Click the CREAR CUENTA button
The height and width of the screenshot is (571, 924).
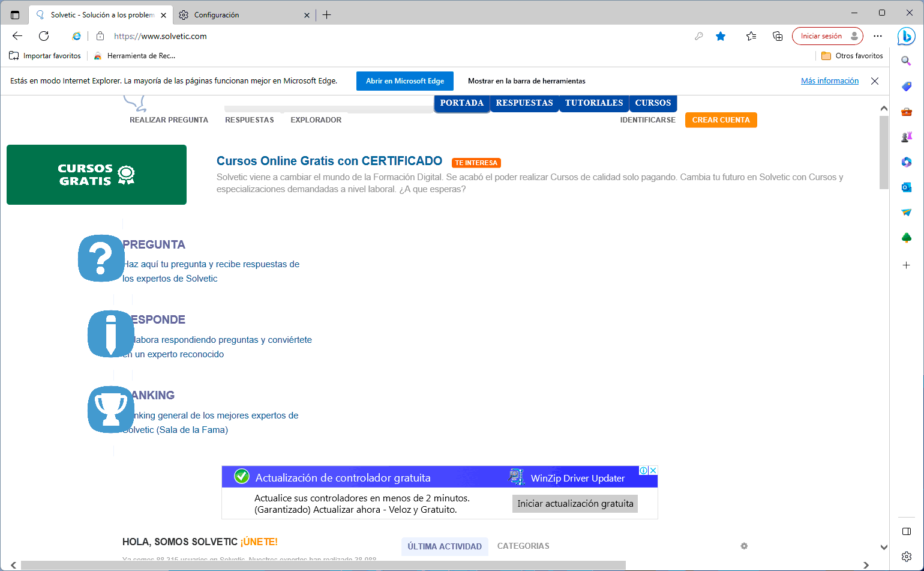pyautogui.click(x=721, y=120)
